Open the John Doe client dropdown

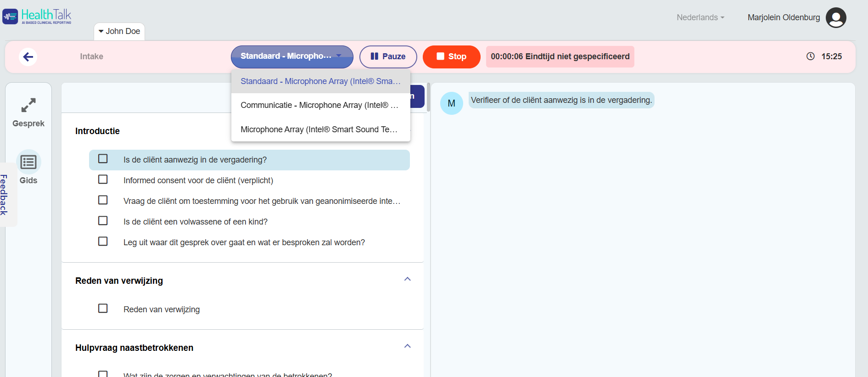[119, 31]
